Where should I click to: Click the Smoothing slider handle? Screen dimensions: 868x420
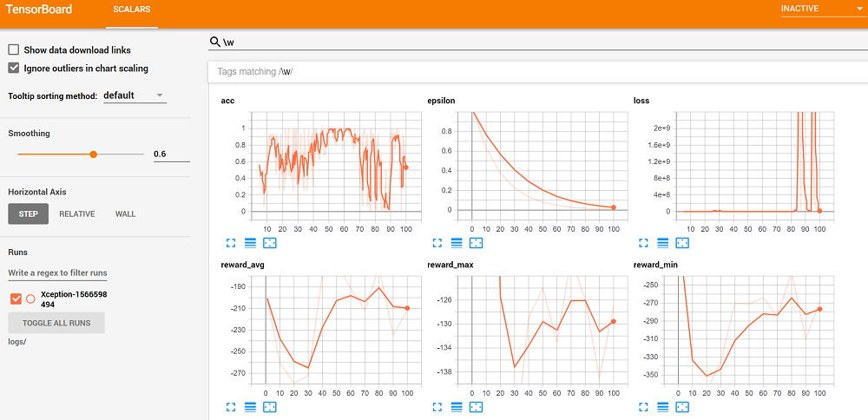[93, 154]
